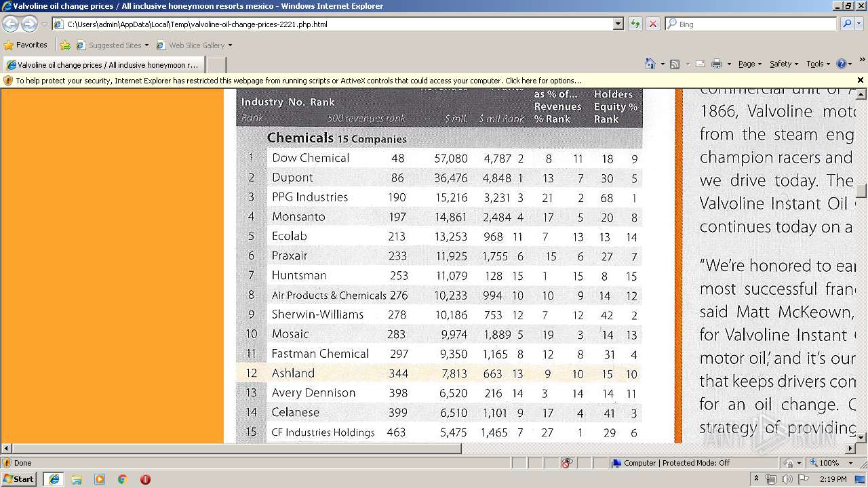Open the address bar dropdown arrow

tap(618, 24)
